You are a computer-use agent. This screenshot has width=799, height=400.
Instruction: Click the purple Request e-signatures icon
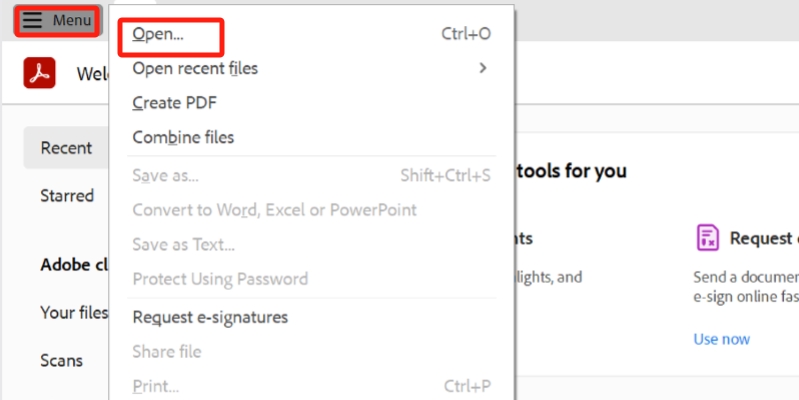[x=708, y=238]
